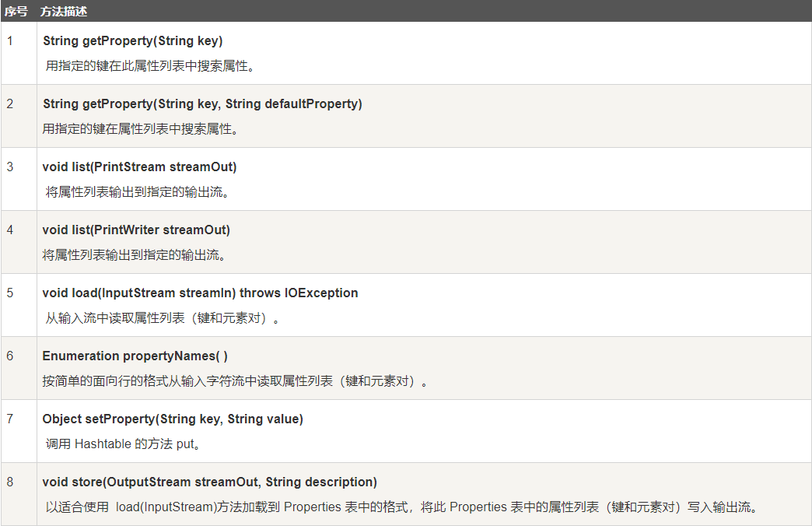Click the Object setProperty method signature

coord(173,419)
